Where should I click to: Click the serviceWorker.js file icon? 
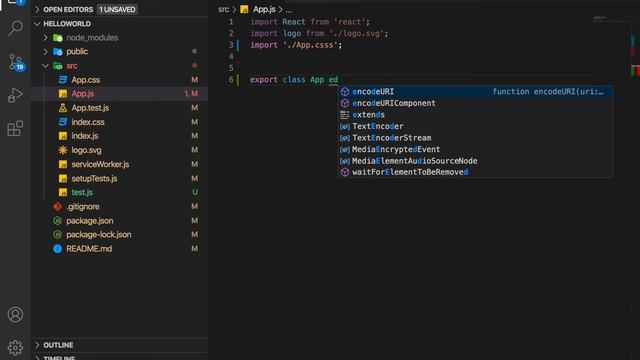(x=62, y=164)
